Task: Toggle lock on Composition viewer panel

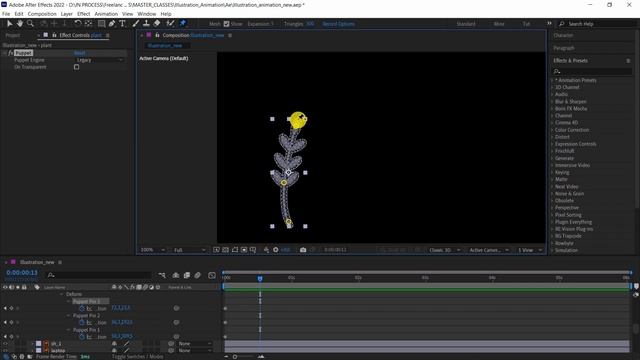Action: pos(157,35)
